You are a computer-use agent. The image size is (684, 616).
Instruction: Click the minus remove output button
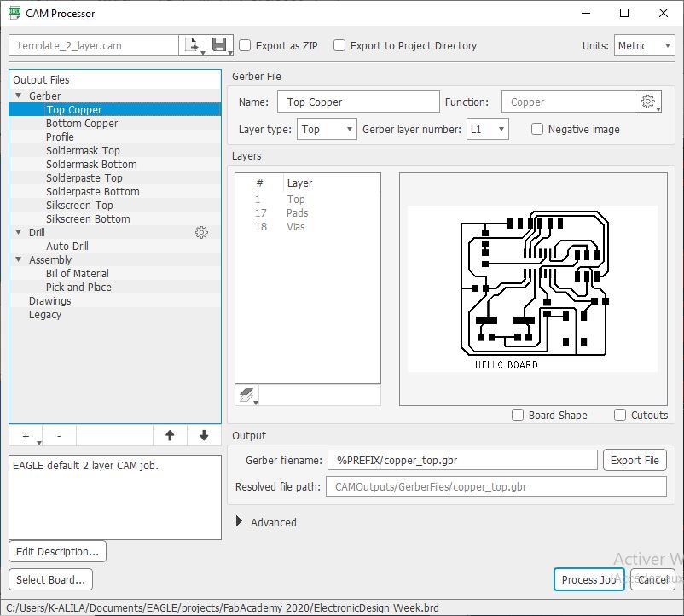[59, 436]
